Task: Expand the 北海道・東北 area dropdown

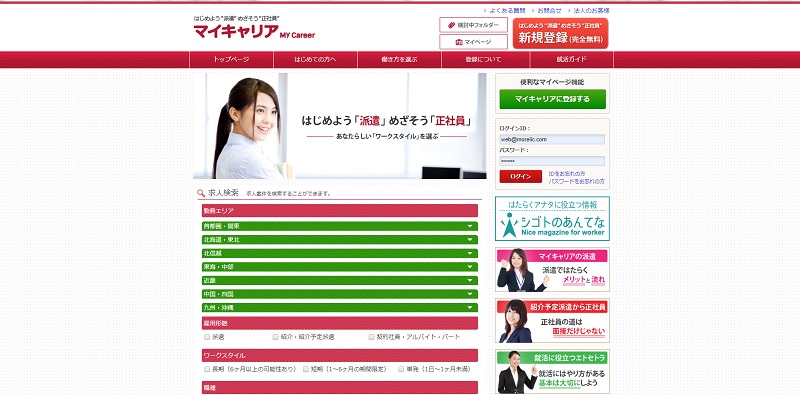Action: pos(340,240)
